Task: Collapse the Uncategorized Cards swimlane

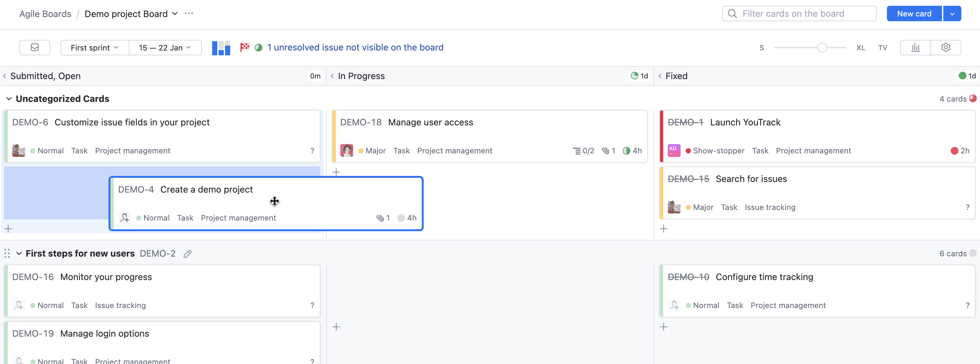Action: point(9,99)
